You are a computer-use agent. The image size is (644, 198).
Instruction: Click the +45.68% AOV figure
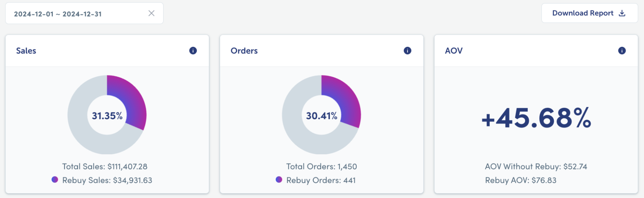[536, 118]
